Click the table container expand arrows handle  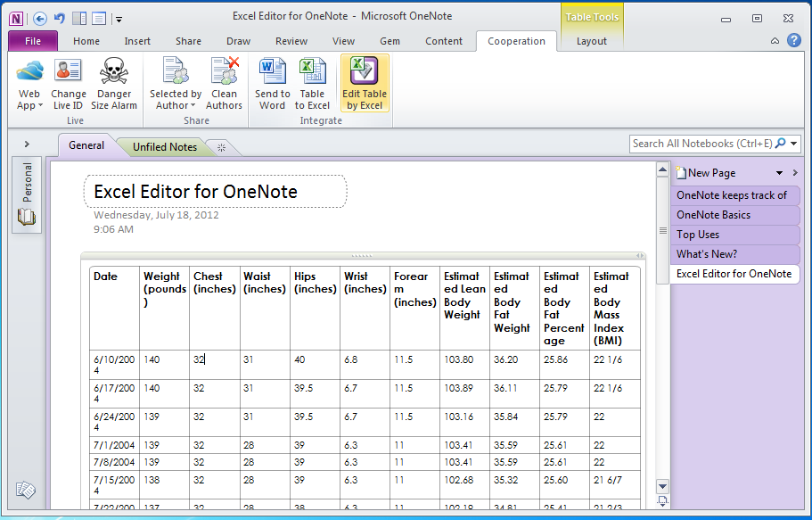click(x=640, y=256)
